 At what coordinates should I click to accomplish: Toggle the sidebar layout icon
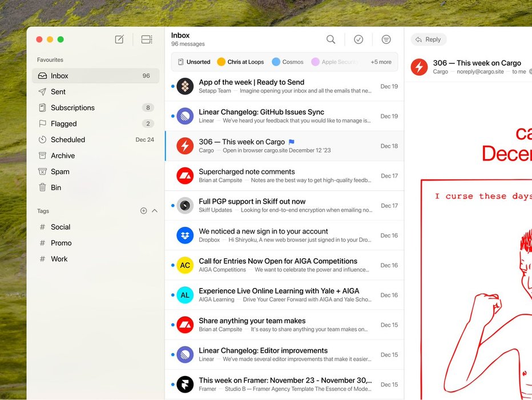pyautogui.click(x=147, y=39)
